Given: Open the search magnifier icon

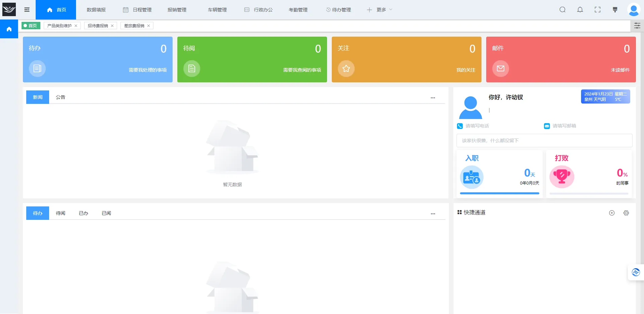Looking at the screenshot, I should point(563,10).
